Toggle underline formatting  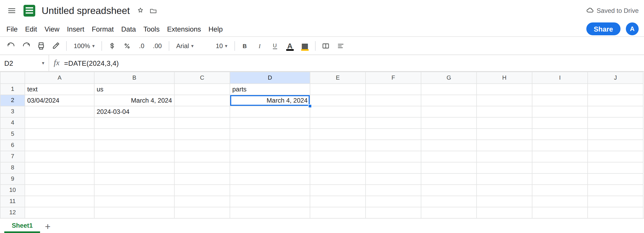click(x=275, y=46)
